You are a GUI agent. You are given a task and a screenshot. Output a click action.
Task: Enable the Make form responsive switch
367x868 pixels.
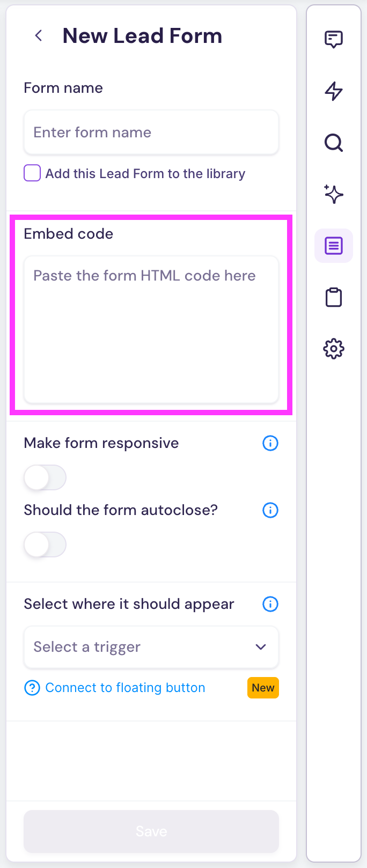click(45, 477)
